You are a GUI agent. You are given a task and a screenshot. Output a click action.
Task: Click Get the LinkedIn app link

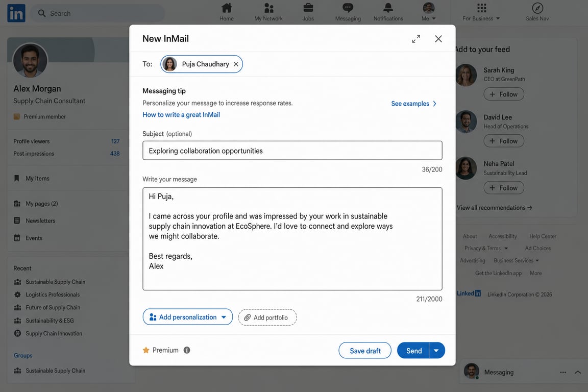(x=498, y=273)
